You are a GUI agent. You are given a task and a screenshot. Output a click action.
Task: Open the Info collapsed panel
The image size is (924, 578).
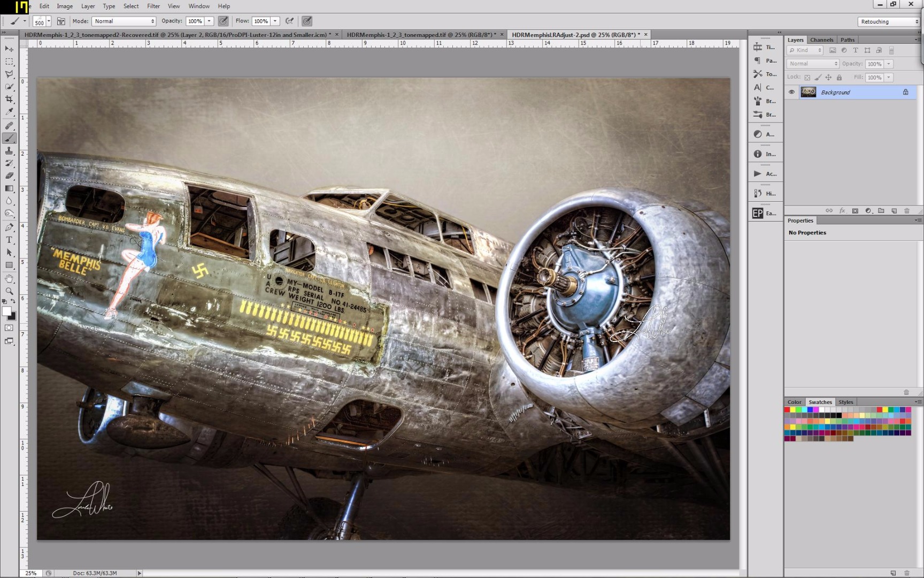coord(765,154)
